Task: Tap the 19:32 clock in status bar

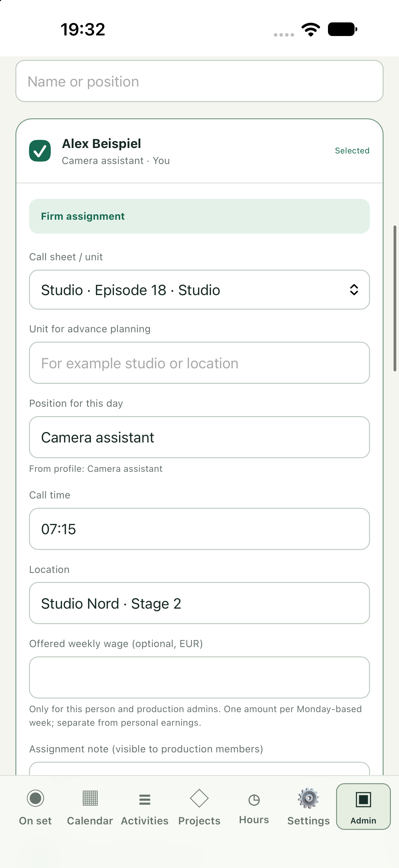Action: (x=83, y=30)
